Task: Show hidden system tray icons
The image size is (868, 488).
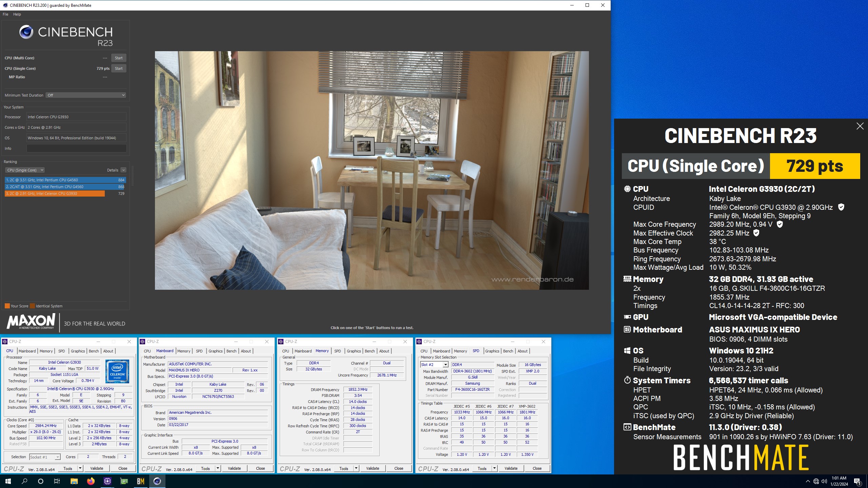Action: (x=808, y=481)
